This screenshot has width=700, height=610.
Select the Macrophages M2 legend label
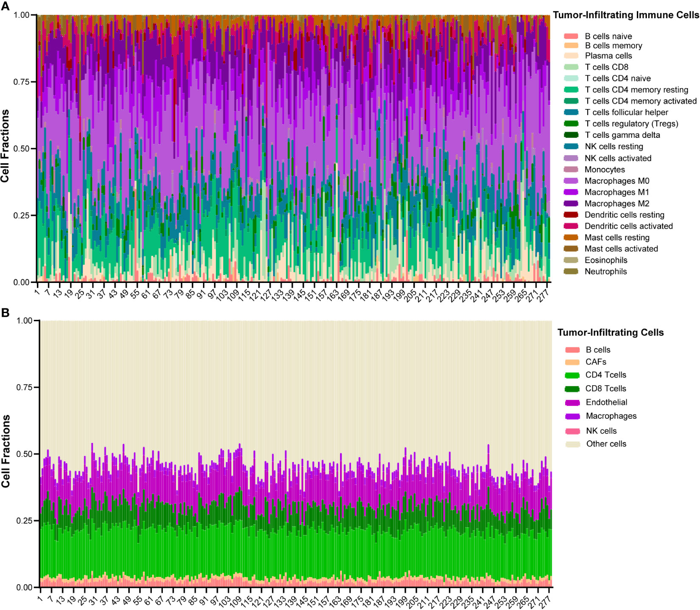[617, 204]
